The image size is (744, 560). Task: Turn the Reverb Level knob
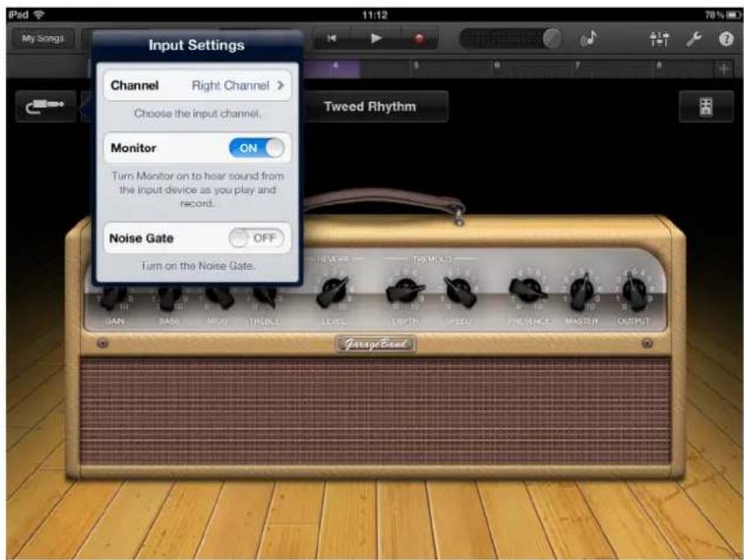[x=333, y=290]
